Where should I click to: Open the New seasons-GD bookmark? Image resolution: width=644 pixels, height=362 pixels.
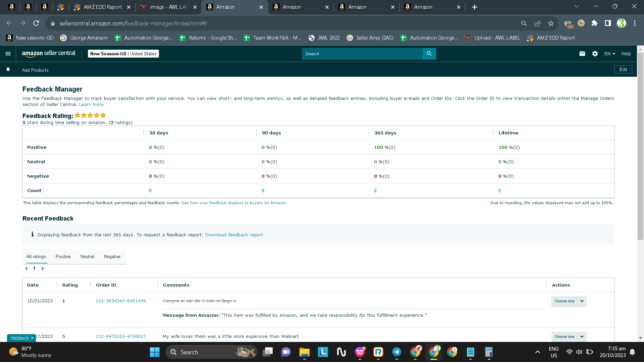[x=30, y=38]
